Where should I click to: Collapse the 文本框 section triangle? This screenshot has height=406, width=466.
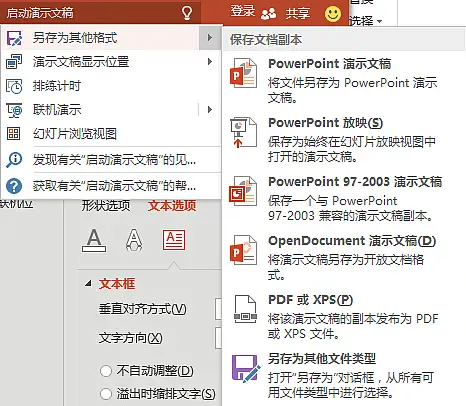coord(88,283)
